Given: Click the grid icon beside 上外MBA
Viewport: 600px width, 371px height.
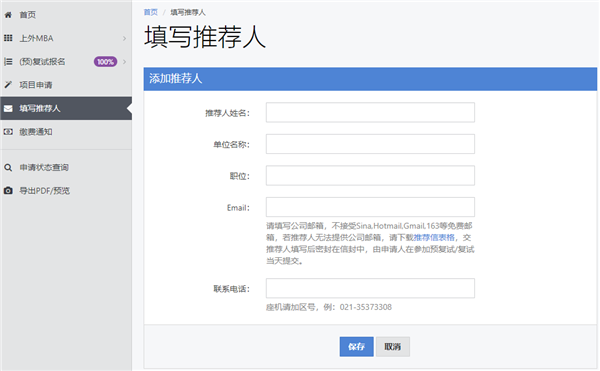Looking at the screenshot, I should coord(8,38).
